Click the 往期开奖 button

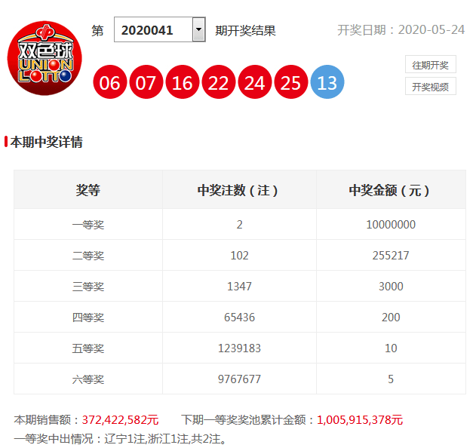coord(431,64)
